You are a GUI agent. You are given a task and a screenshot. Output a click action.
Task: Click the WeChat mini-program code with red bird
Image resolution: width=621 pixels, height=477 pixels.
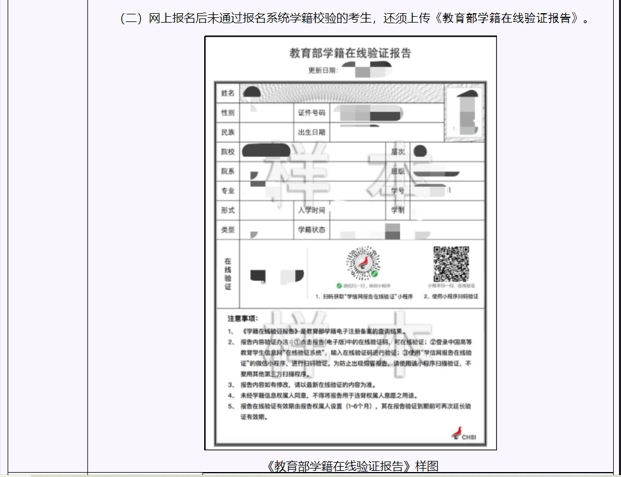click(x=363, y=263)
